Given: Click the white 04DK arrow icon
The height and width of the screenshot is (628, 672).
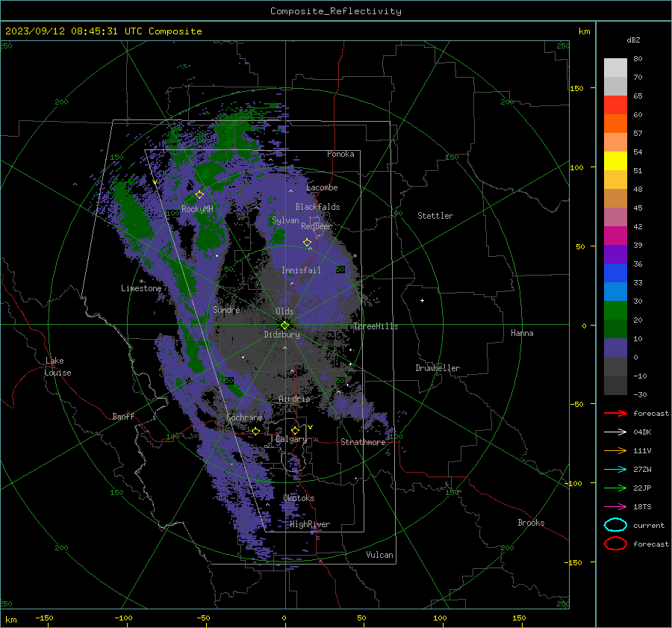Looking at the screenshot, I should [x=615, y=432].
